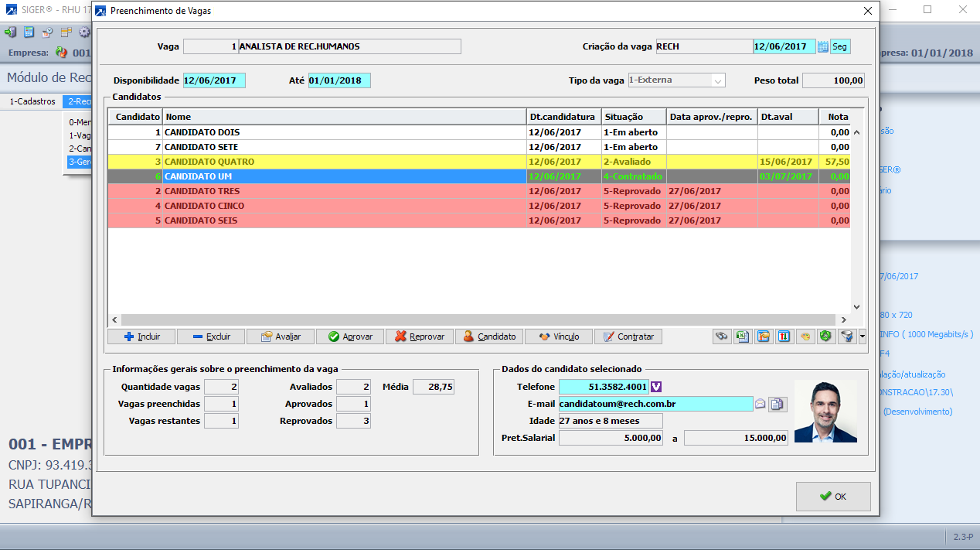
Task: Export candidates list to Excel
Action: point(743,336)
